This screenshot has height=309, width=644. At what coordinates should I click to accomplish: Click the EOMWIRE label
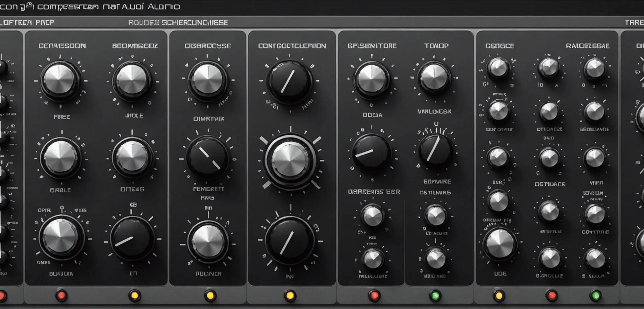coord(437,182)
